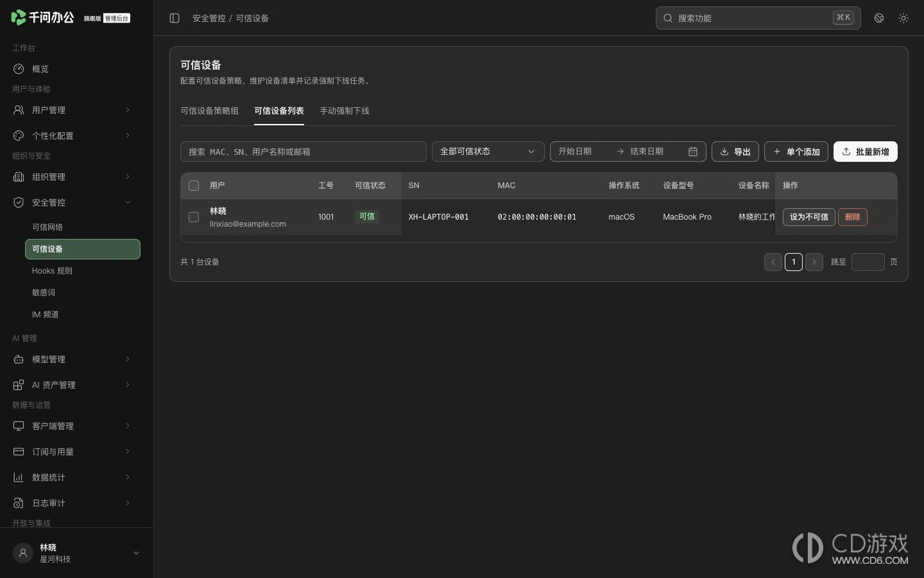Click email linxiao@example.com

248,224
